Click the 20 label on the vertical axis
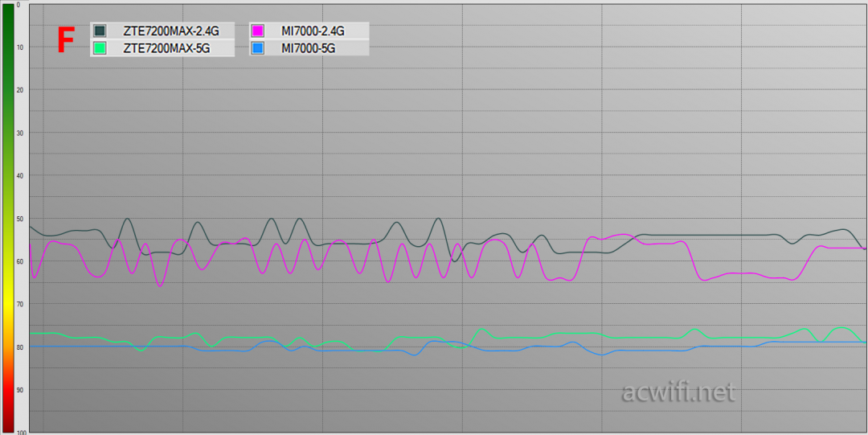The width and height of the screenshot is (868, 435). click(18, 90)
